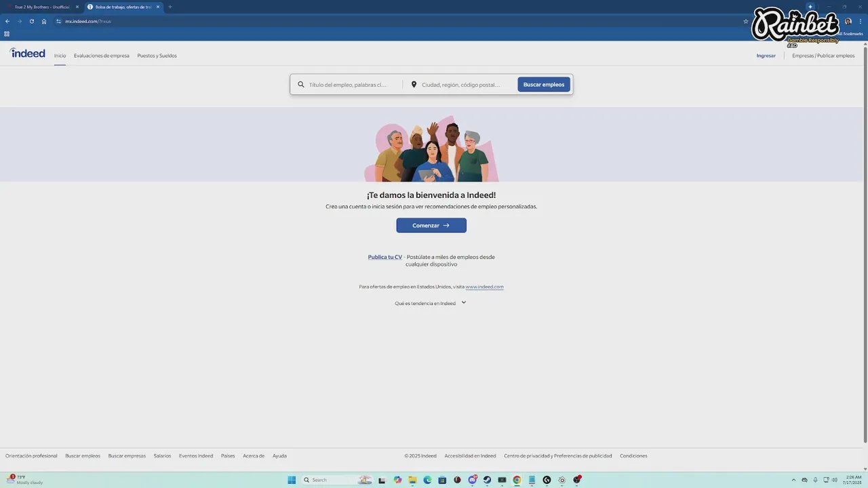This screenshot has width=868, height=488.
Task: Click the Buscar empleos search button
Action: coord(544,85)
